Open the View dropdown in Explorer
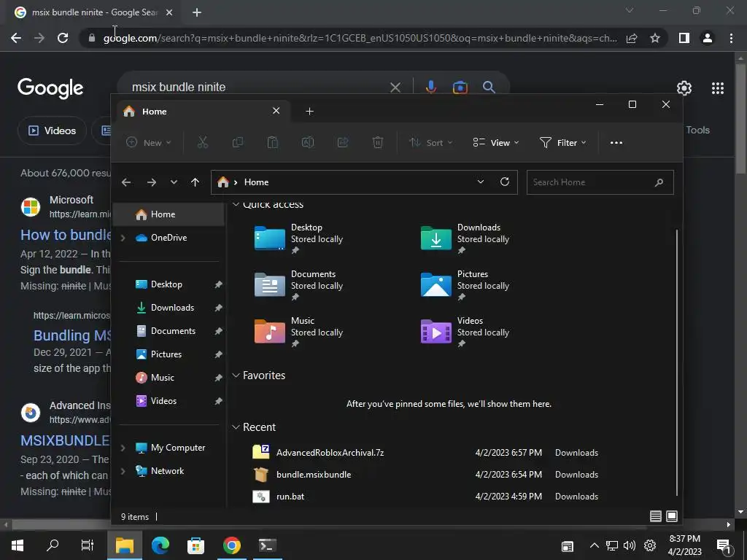Viewport: 747px width, 560px height. coord(495,142)
